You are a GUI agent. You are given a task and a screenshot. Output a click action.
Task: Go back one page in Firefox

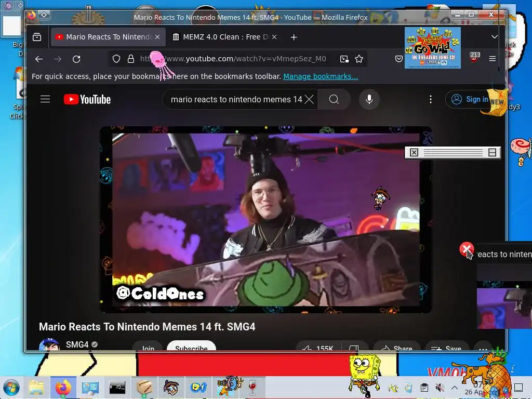click(x=39, y=59)
